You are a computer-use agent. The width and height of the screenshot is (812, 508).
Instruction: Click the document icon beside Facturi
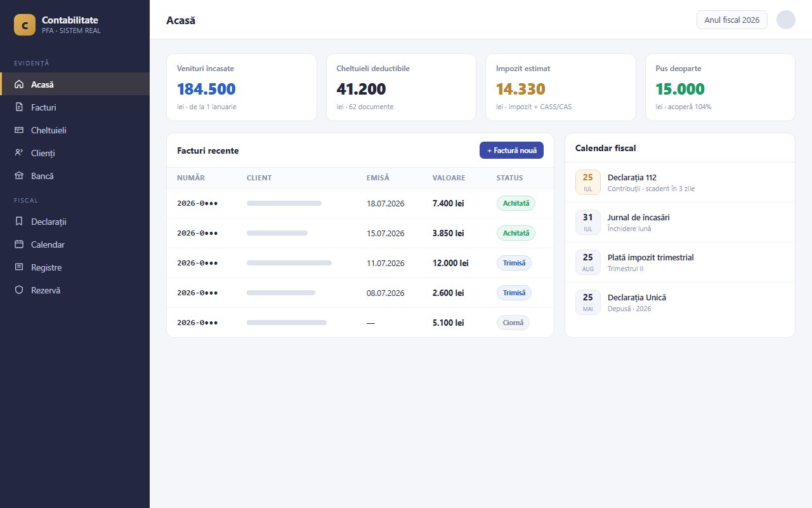coord(19,107)
